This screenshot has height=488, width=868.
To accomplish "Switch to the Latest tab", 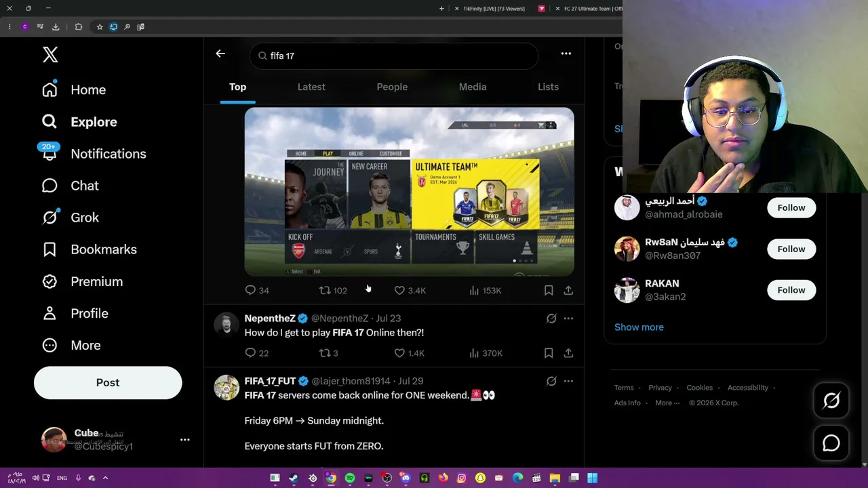I will 311,87.
